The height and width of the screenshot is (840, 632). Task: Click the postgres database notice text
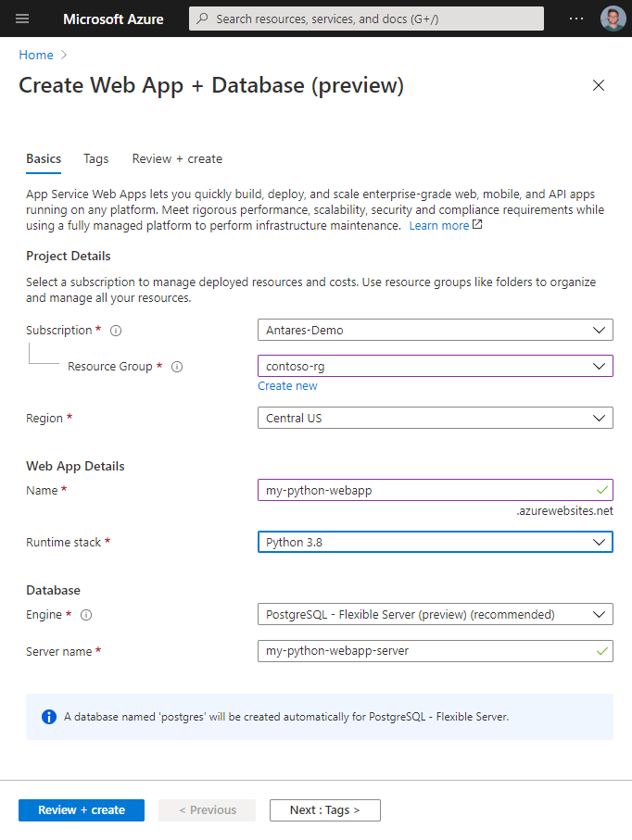[x=286, y=717]
